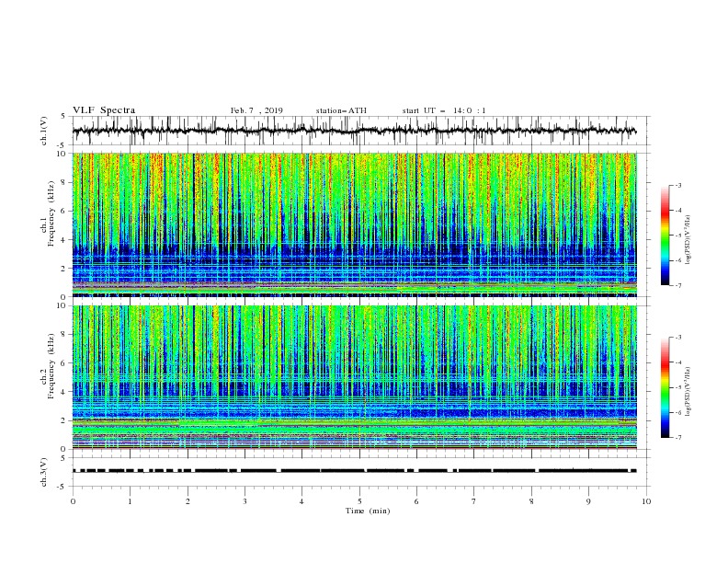
Task: Click the 'VLF Spectra' title text
Action: 104,110
